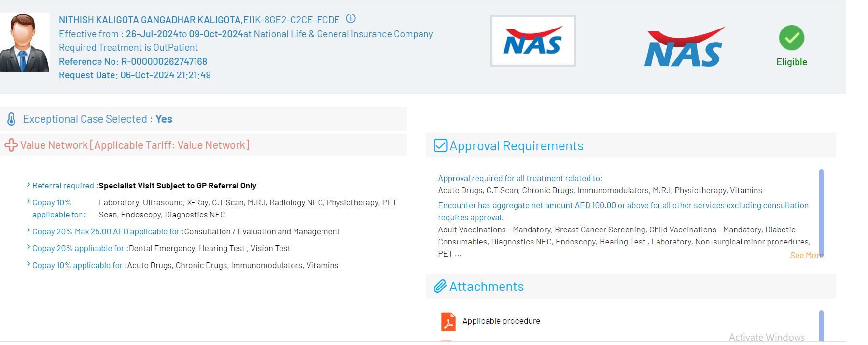Screen dimensions: 868x345
Task: Click the Value Network plus-cross icon
Action: click(11, 145)
